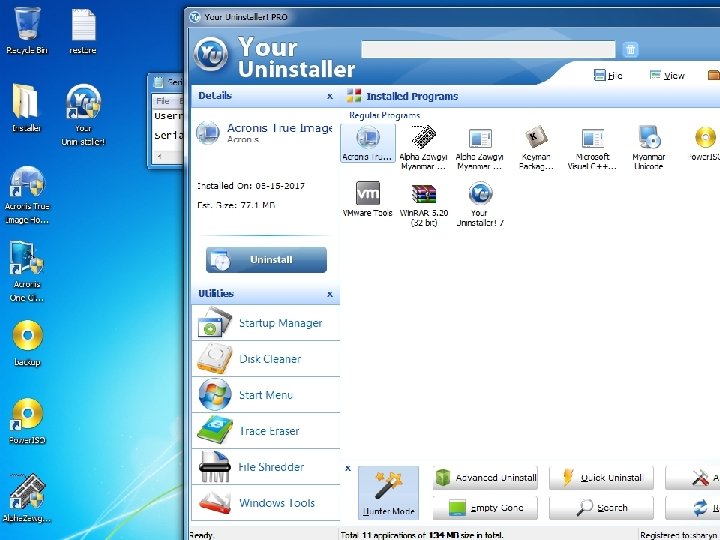Image resolution: width=720 pixels, height=540 pixels.
Task: Open Start Menu utility
Action: [x=266, y=395]
